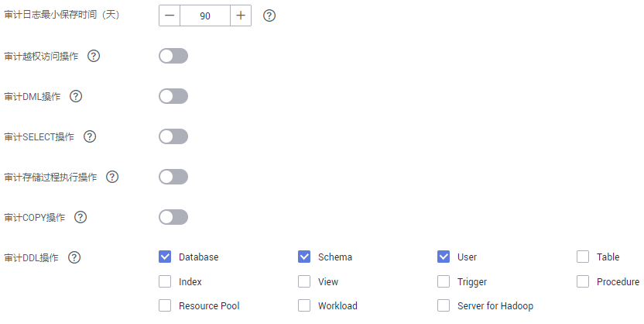This screenshot has width=644, height=324.
Task: Switch on 审计存储过程执行操作 toggle
Action: (173, 177)
